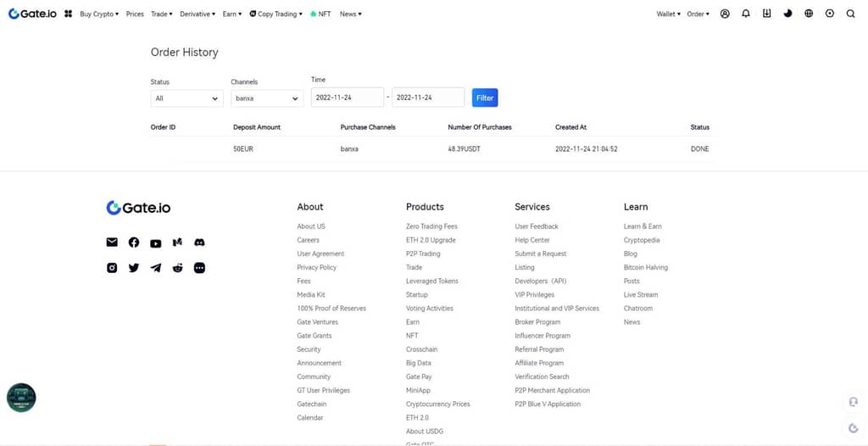Open the Channels dropdown set to banxa
The image size is (868, 446).
[x=267, y=98]
